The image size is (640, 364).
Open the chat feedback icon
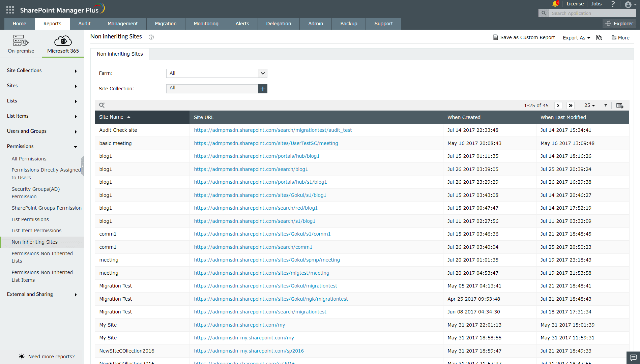633,358
